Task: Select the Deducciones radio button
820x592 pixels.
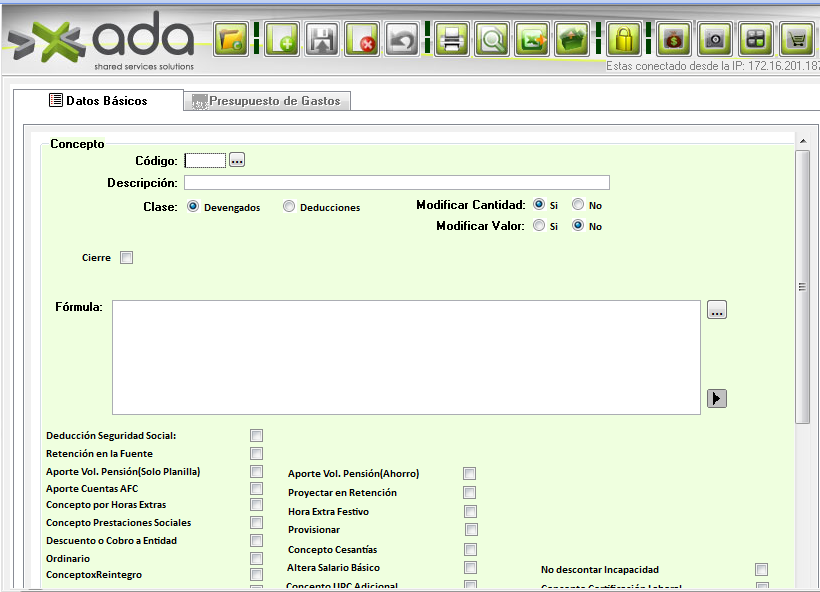Action: tap(289, 207)
